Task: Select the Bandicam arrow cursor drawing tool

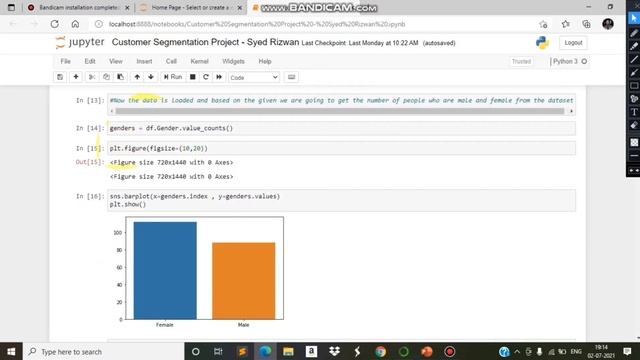Action: tap(634, 18)
